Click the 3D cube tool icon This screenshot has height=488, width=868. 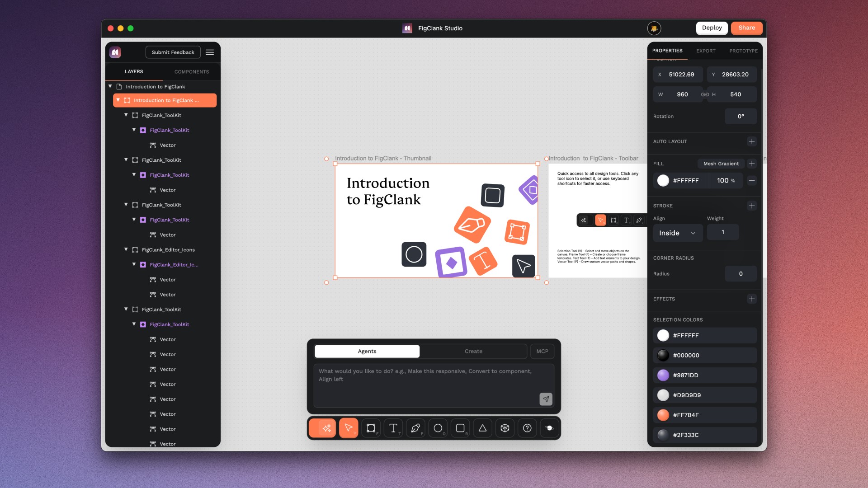(505, 428)
